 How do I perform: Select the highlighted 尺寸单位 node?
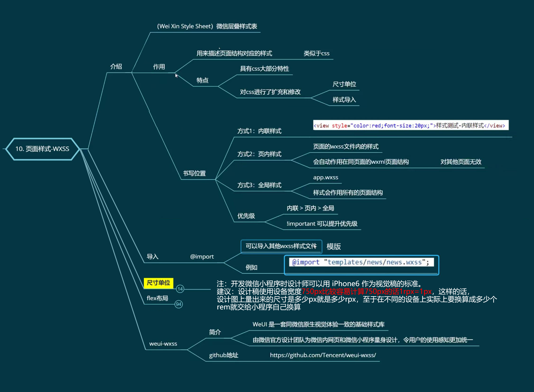159,283
